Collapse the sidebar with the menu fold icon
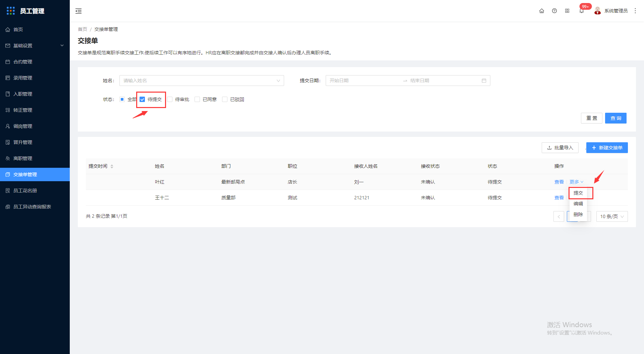The width and height of the screenshot is (644, 354). [78, 11]
